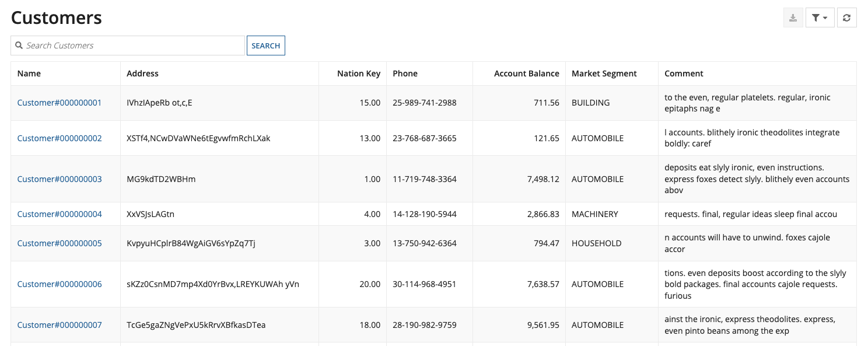Click phone number 28-190-982-9759
Viewport: 868px width, 346px height.
click(x=425, y=325)
